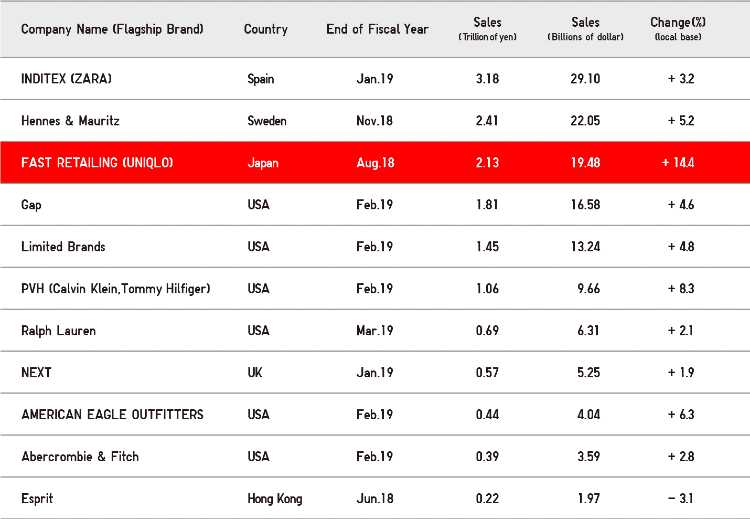Select the INDITEX (ZARA) company name
This screenshot has height=519, width=750.
click(66, 78)
